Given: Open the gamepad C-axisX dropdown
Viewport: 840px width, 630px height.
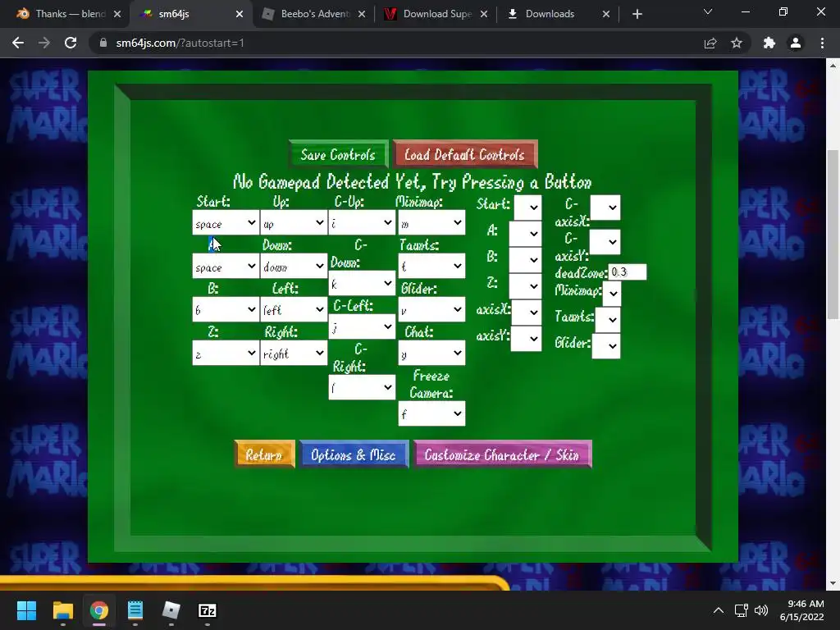Looking at the screenshot, I should click(x=605, y=208).
